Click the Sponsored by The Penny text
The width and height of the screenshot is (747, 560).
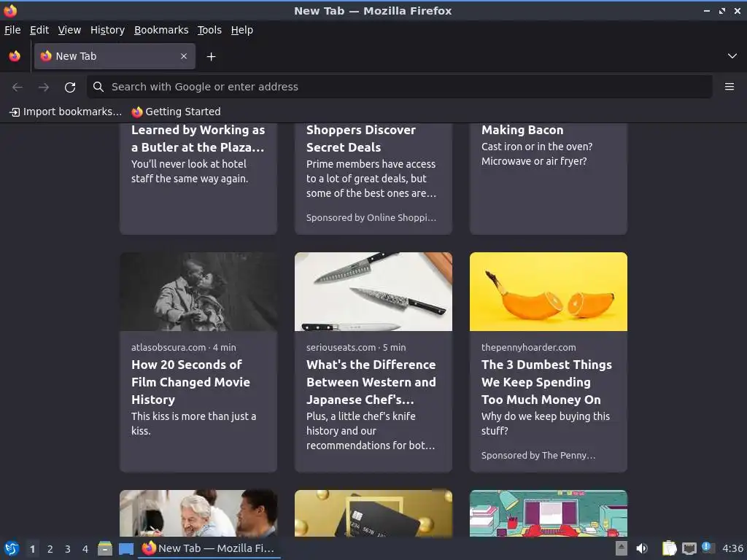(538, 455)
